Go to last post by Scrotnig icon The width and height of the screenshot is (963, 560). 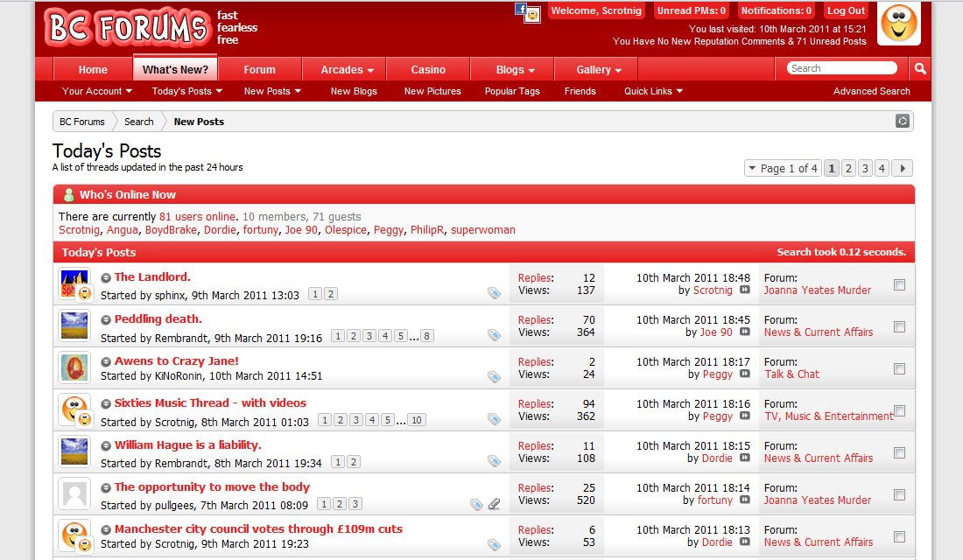tap(745, 290)
